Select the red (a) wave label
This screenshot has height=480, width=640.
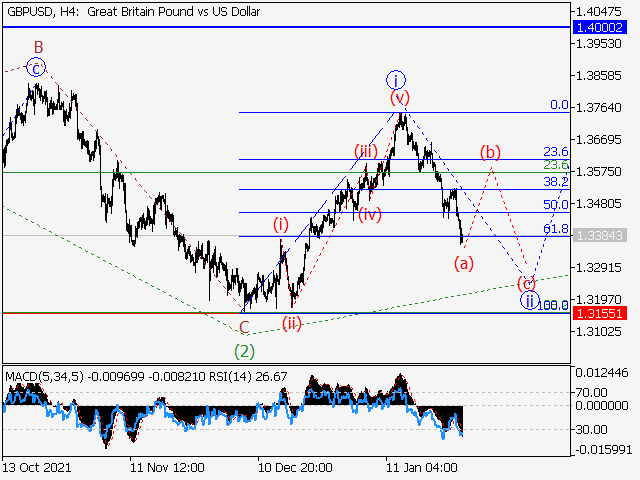pos(463,264)
